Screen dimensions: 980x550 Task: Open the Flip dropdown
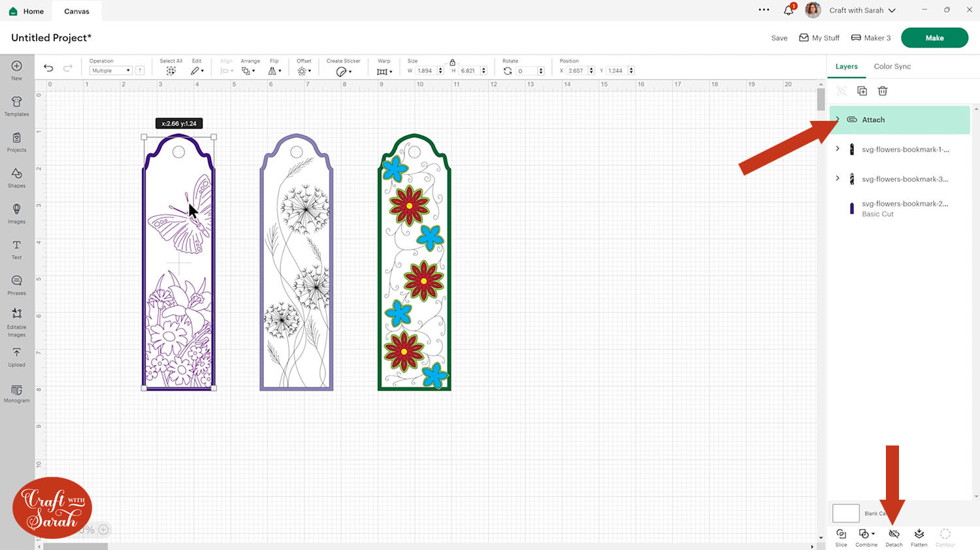274,71
